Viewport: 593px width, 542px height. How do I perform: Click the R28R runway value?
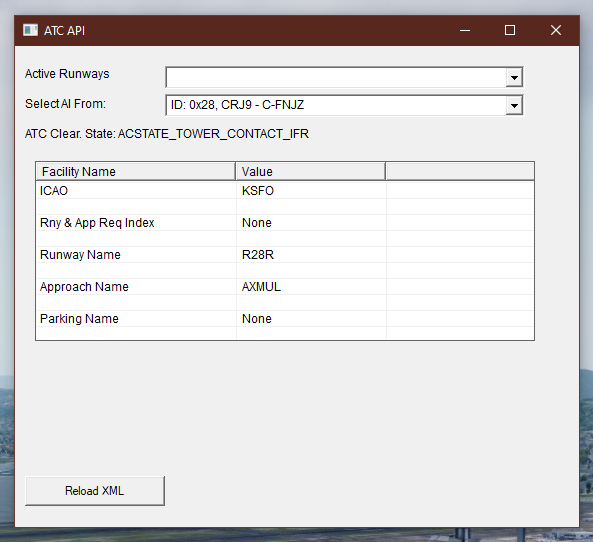(x=258, y=255)
